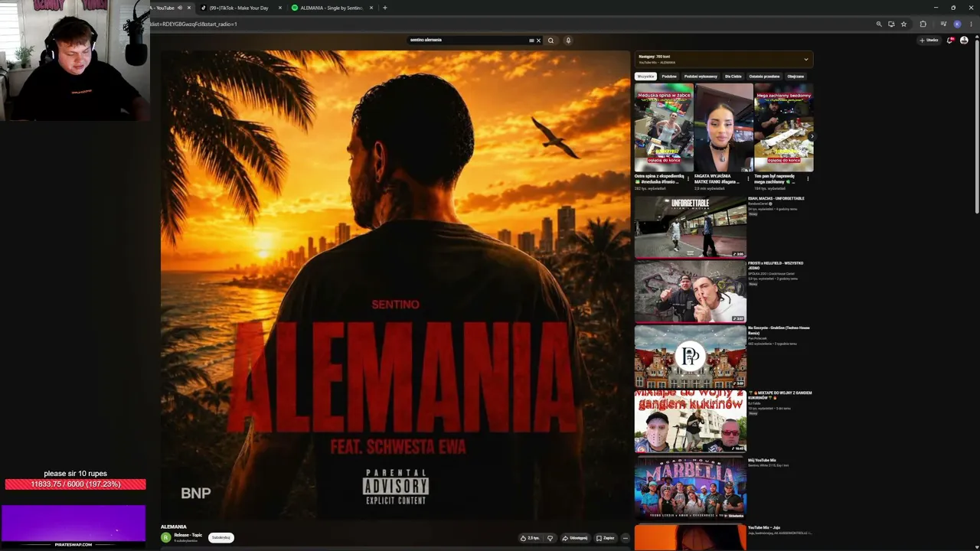Open the browser profile avatar
Viewport: 980px width, 551px height.
pyautogui.click(x=957, y=24)
